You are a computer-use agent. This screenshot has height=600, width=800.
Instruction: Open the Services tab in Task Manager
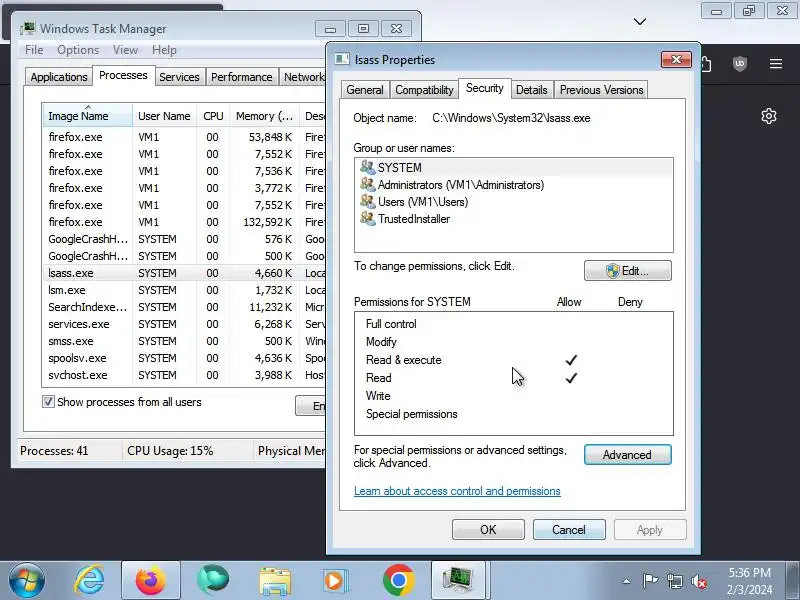tap(179, 77)
